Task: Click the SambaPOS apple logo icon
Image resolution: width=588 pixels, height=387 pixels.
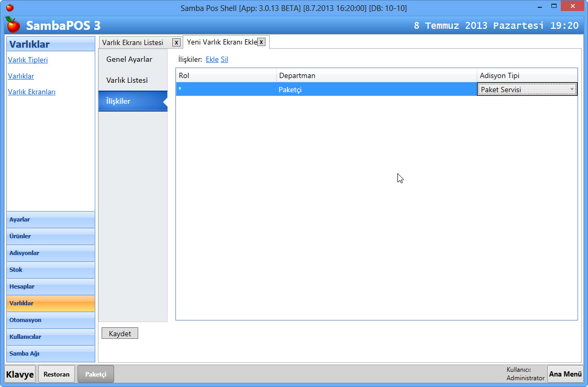Action: click(13, 25)
